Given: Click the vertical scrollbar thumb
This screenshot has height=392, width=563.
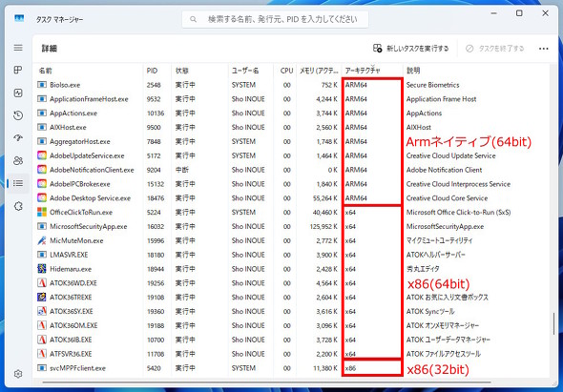Looking at the screenshot, I should pos(553,323).
